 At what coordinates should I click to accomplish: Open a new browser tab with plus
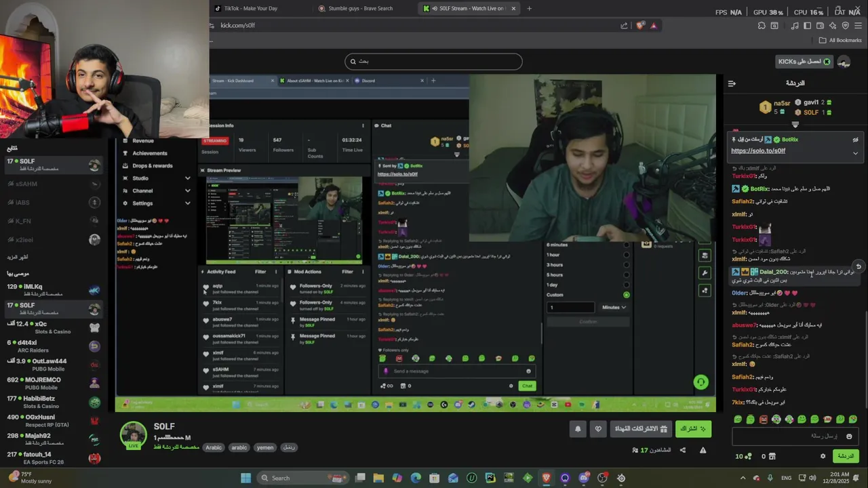529,8
